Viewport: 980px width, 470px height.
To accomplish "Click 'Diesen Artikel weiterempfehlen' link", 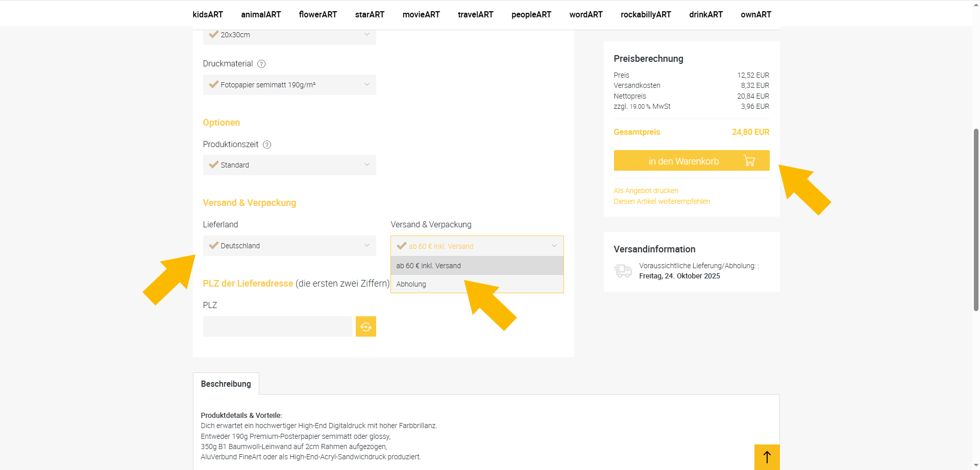I will pos(661,201).
